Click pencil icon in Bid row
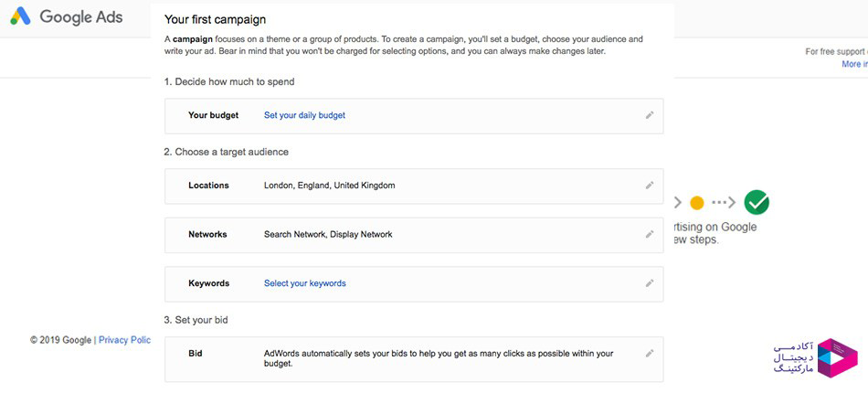The width and height of the screenshot is (868, 393). [x=650, y=353]
